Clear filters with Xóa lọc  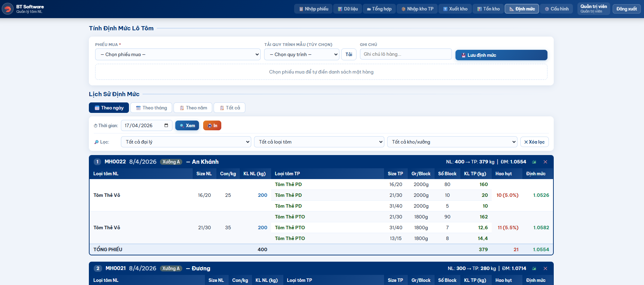pos(534,142)
